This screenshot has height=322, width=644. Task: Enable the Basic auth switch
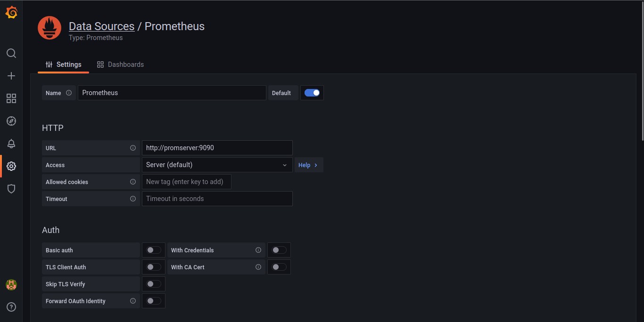(154, 250)
